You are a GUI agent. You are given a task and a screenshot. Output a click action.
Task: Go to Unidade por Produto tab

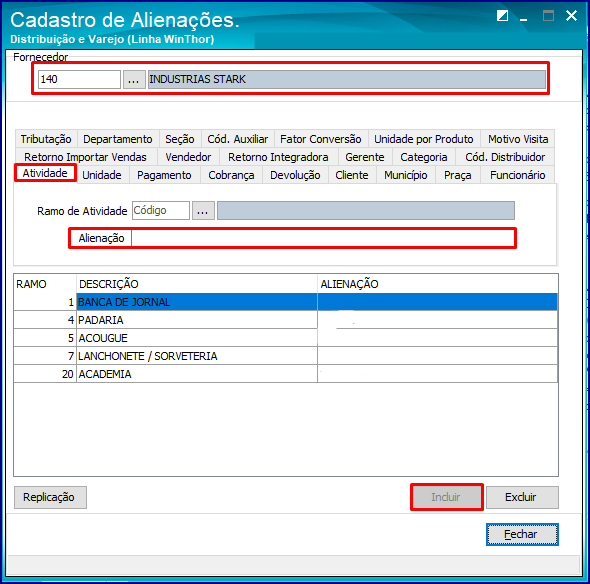point(424,139)
